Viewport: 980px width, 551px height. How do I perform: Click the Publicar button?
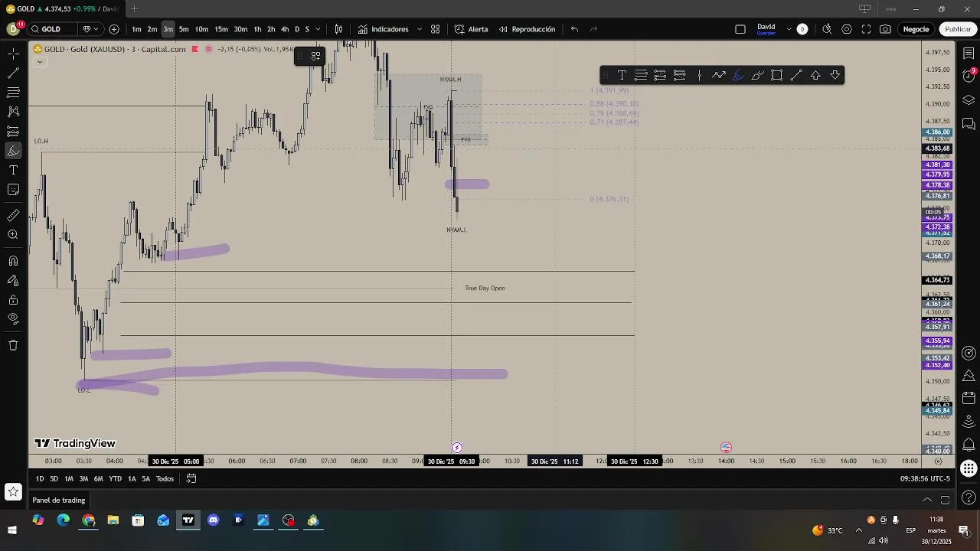click(x=958, y=29)
